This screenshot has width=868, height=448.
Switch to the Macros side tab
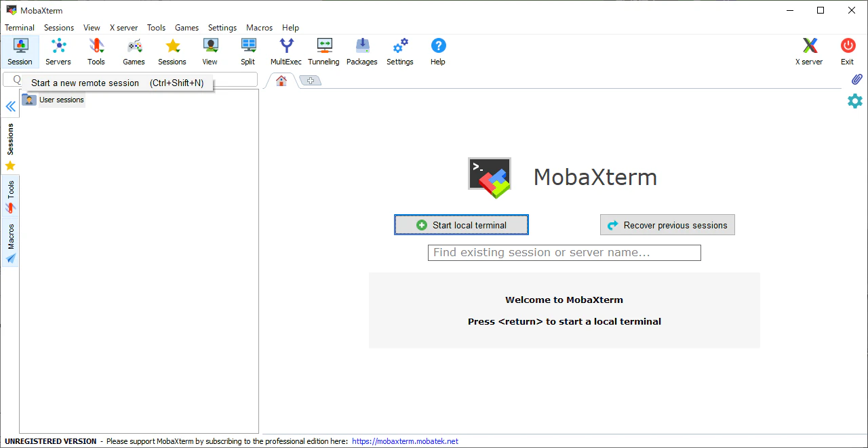pos(10,243)
